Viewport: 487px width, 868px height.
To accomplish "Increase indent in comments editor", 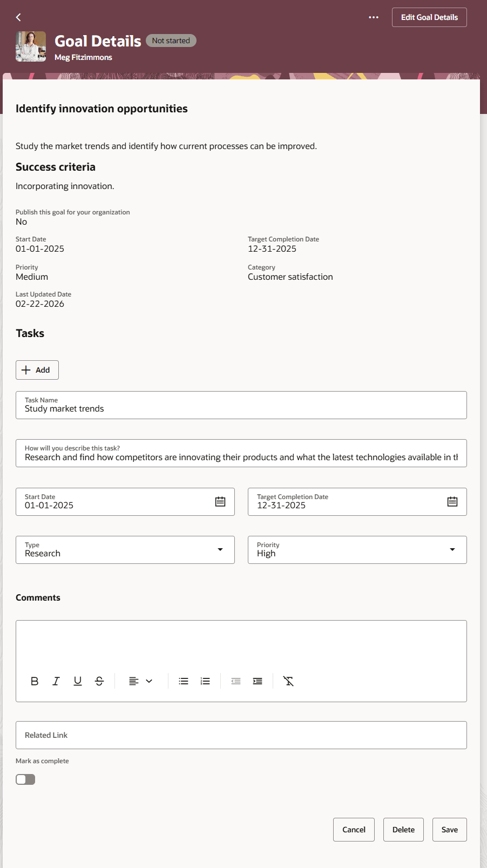I will tap(258, 681).
